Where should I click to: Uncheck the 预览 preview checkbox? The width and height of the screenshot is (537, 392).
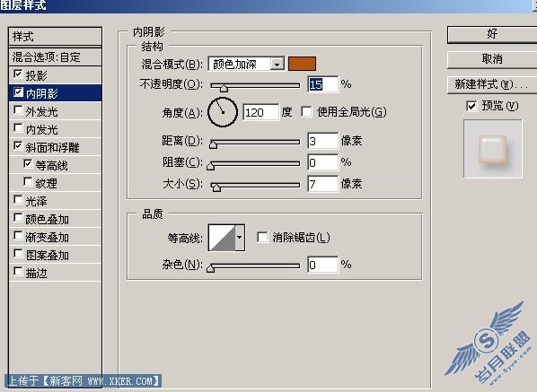click(x=471, y=106)
